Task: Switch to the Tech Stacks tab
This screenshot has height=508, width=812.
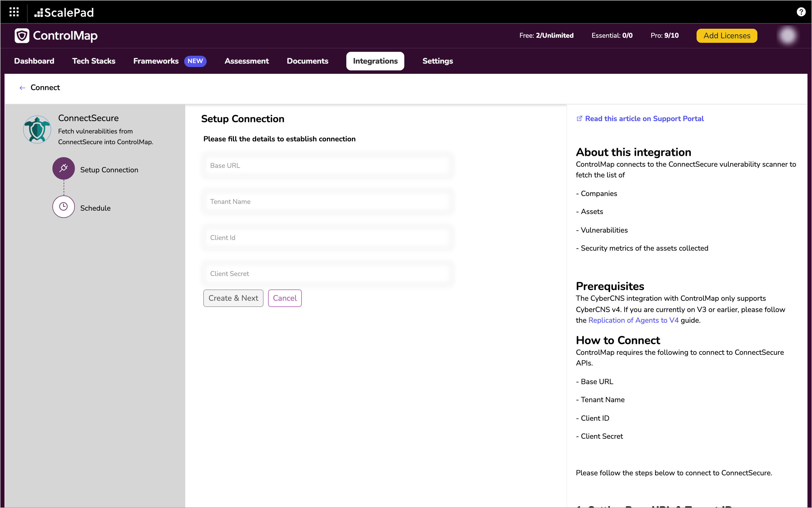Action: 94,61
